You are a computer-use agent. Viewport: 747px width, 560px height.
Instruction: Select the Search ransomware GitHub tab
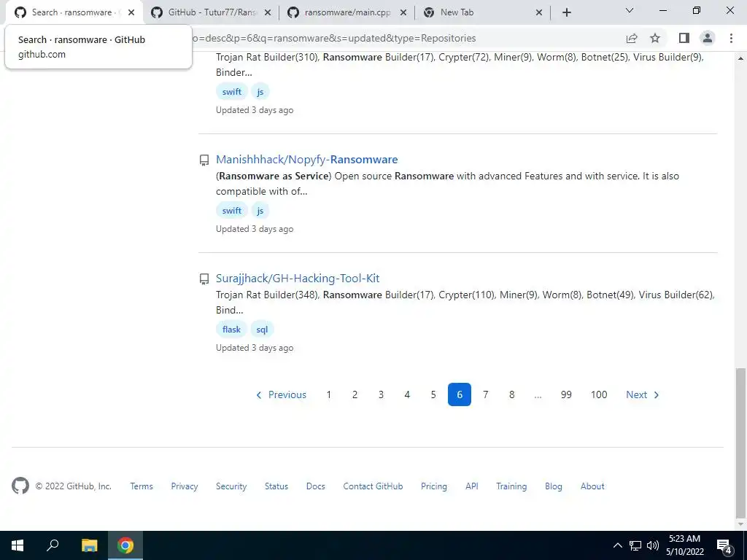74,13
